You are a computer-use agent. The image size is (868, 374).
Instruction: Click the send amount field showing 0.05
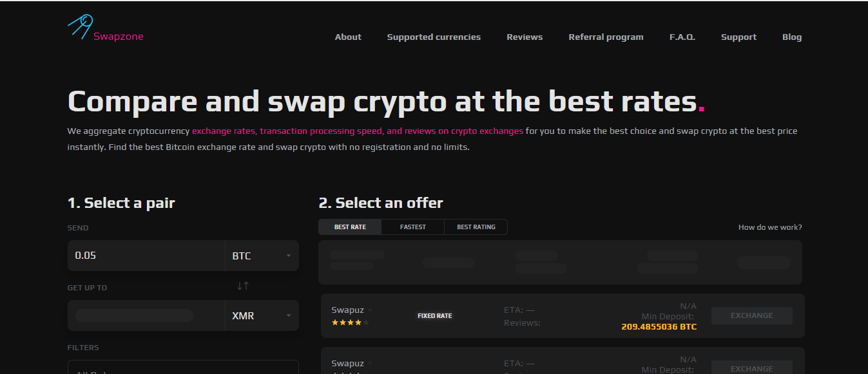pos(146,256)
